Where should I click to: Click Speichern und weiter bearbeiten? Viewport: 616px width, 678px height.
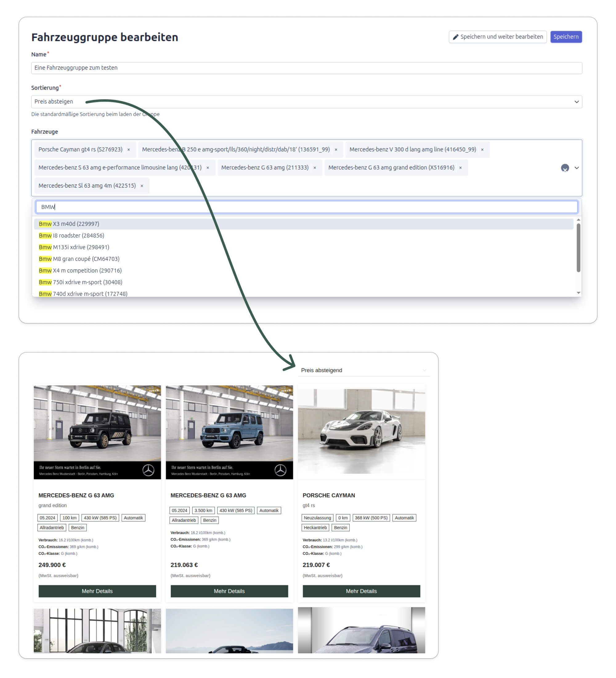(498, 37)
